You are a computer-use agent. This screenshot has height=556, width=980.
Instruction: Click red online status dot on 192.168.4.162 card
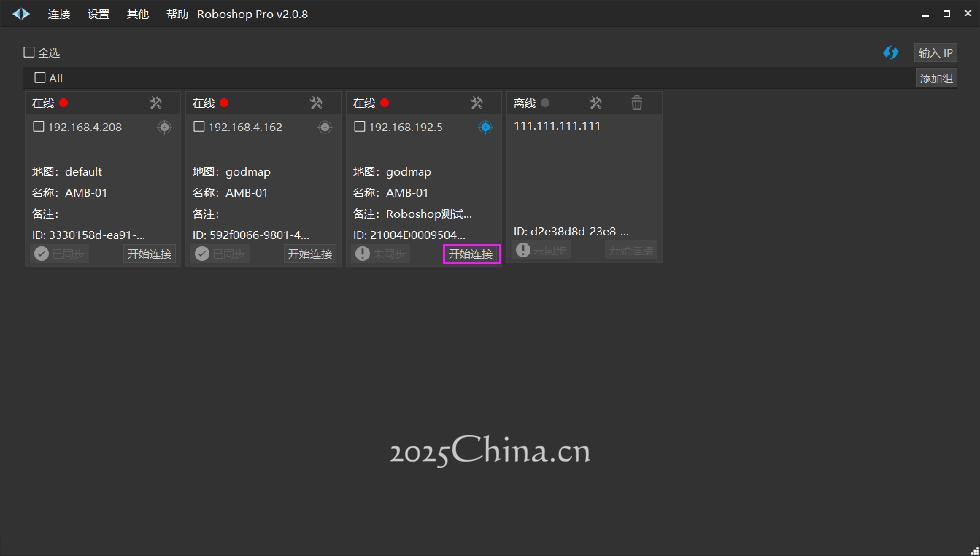(224, 102)
